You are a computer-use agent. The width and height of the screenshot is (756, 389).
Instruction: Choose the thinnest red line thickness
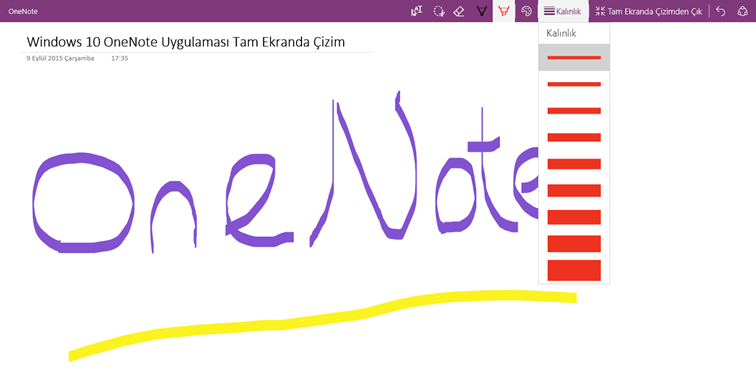[x=574, y=57]
